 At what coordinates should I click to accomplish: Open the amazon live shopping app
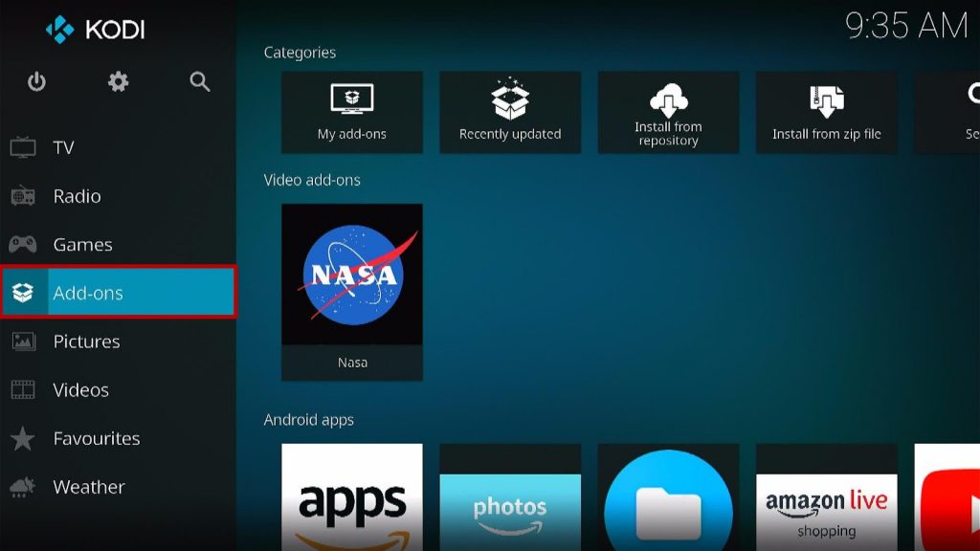(826, 497)
